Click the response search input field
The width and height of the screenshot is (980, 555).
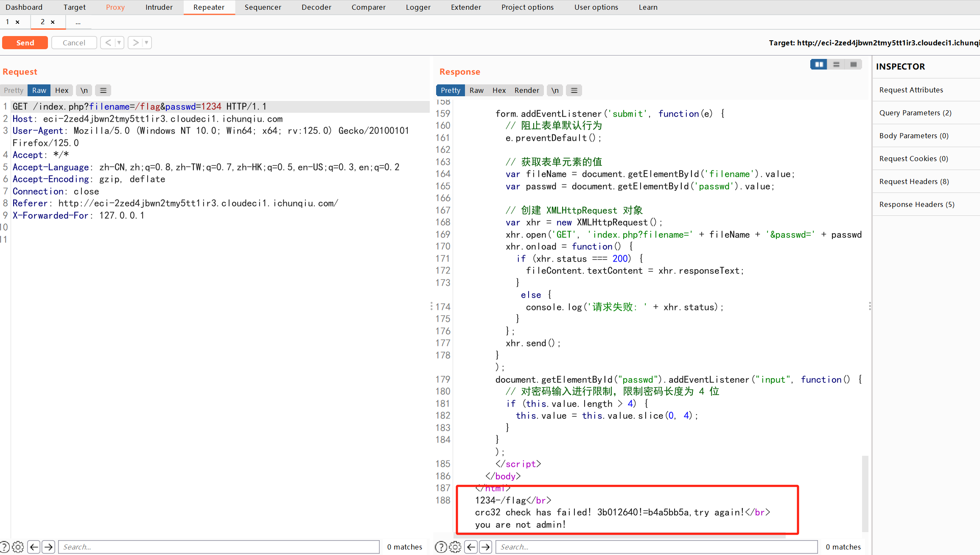pos(656,547)
